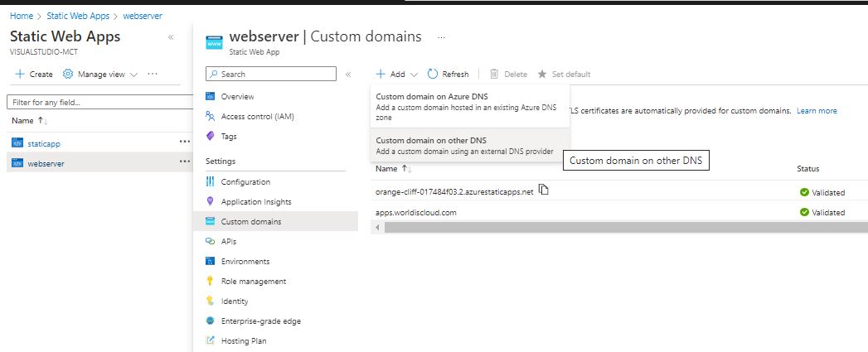Click the Status column header
Viewport: 868px width, 352px height.
coord(807,168)
